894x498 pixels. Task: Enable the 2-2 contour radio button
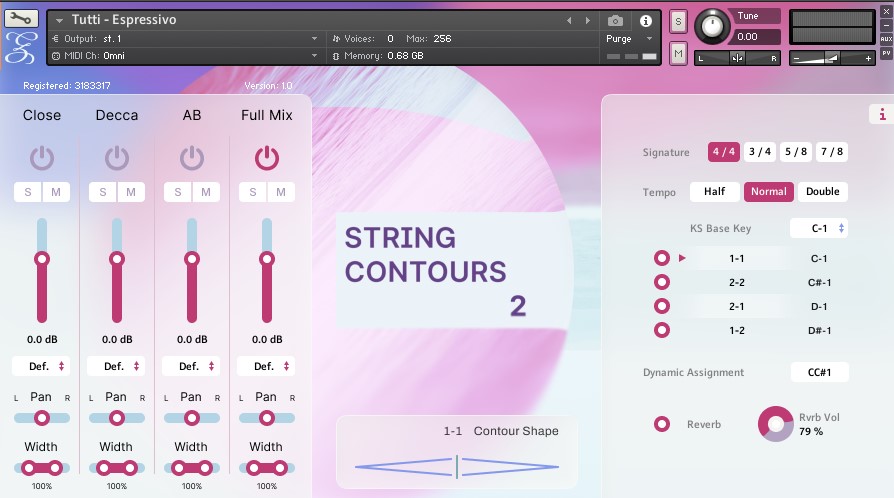pyautogui.click(x=662, y=282)
